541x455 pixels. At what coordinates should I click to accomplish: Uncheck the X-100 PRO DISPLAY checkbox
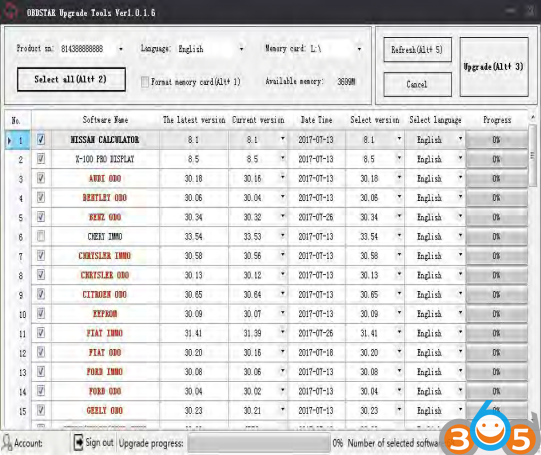(41, 159)
